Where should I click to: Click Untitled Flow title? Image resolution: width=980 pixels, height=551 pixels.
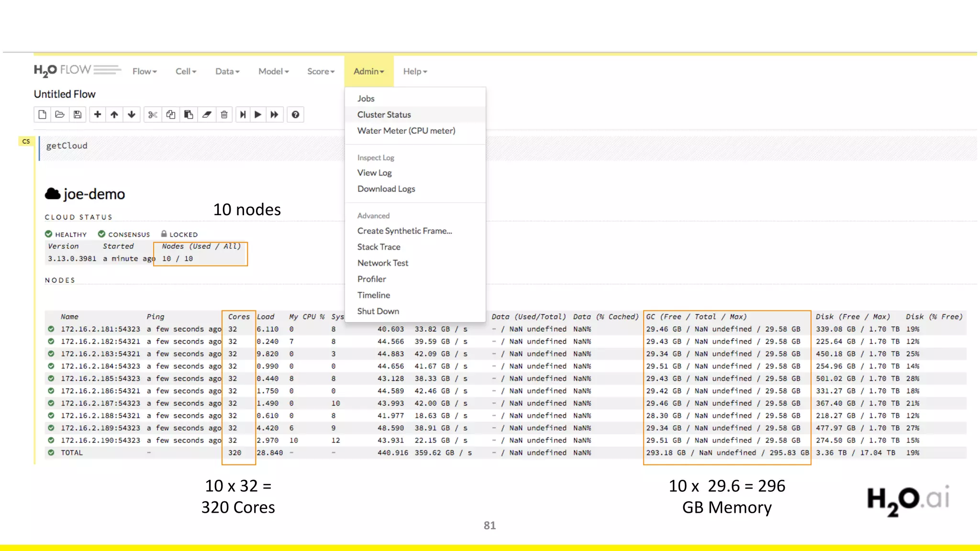65,94
